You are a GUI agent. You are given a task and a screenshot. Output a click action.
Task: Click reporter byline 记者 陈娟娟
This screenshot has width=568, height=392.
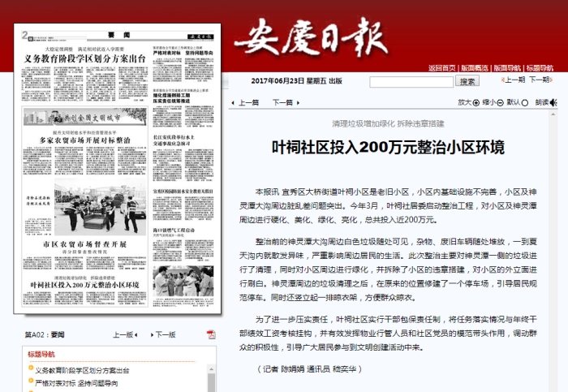point(283,369)
